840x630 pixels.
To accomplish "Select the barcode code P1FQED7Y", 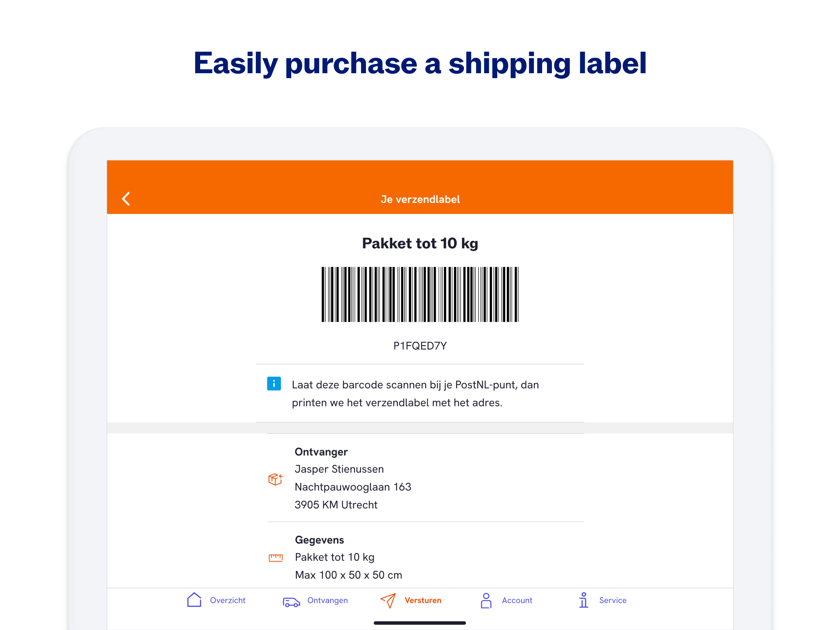I will coord(420,345).
